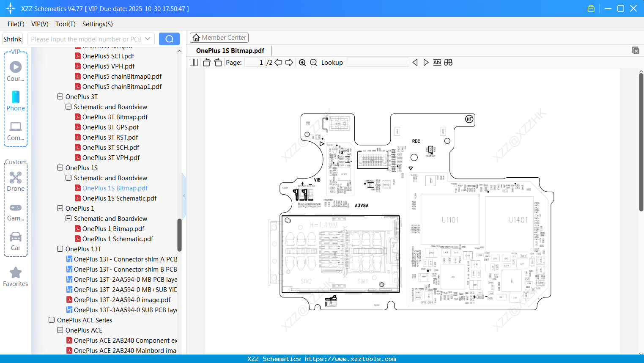
Task: Find previous lookup match
Action: (415, 63)
